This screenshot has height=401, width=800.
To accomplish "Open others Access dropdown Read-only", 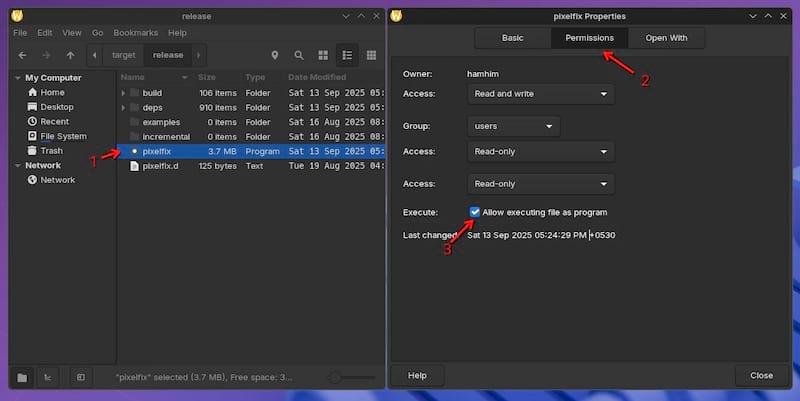I will click(541, 184).
